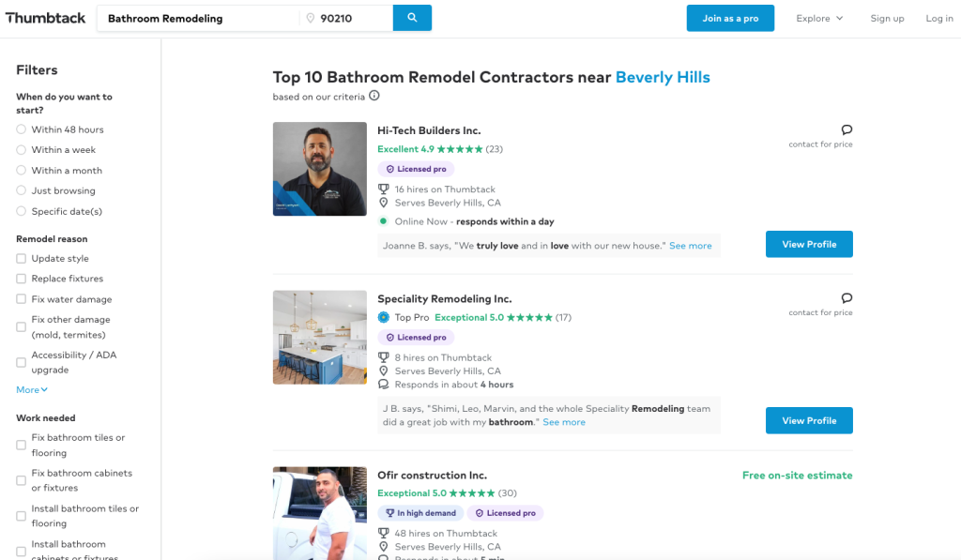961x560 pixels.
Task: Click "See more" in Joanne B. review
Action: click(x=690, y=246)
